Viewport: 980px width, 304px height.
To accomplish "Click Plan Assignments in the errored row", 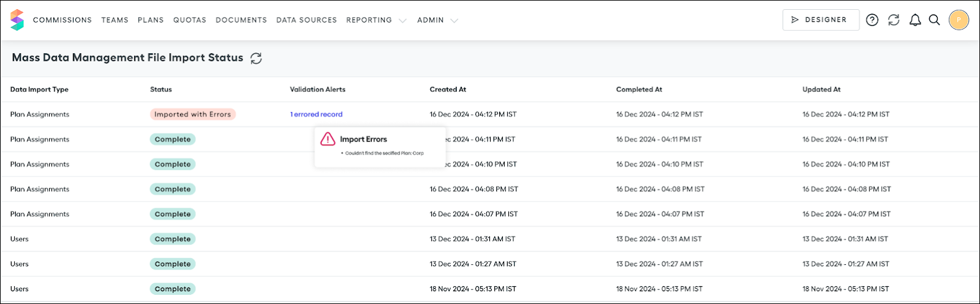I will [x=40, y=115].
